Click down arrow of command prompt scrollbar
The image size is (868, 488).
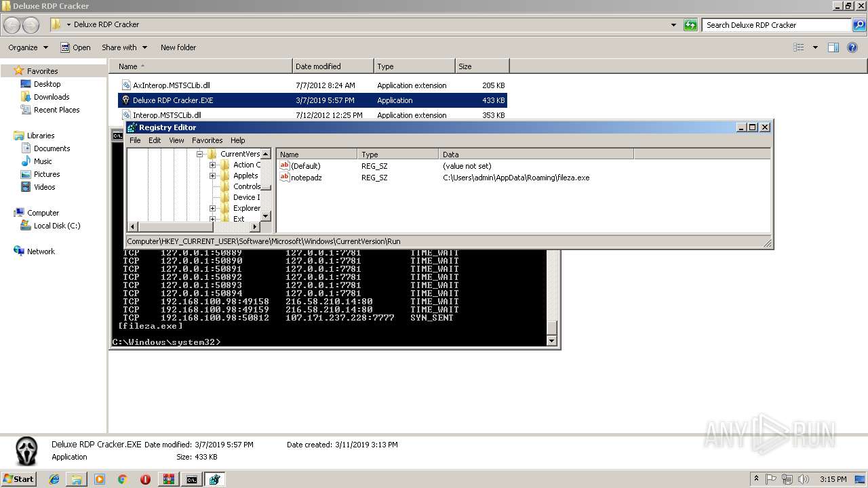tap(552, 341)
